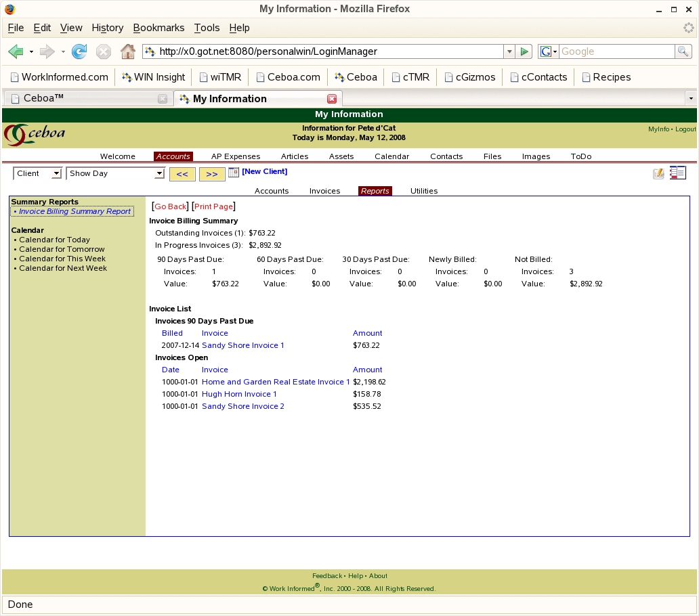Click the search magnifier icon in the Google box

click(x=683, y=51)
